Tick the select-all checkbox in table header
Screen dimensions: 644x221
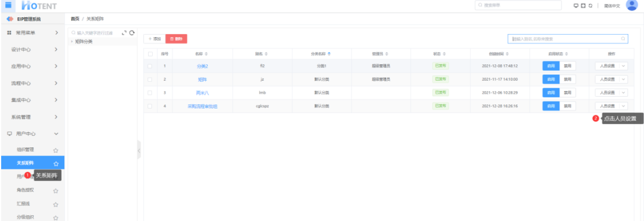[x=150, y=54]
